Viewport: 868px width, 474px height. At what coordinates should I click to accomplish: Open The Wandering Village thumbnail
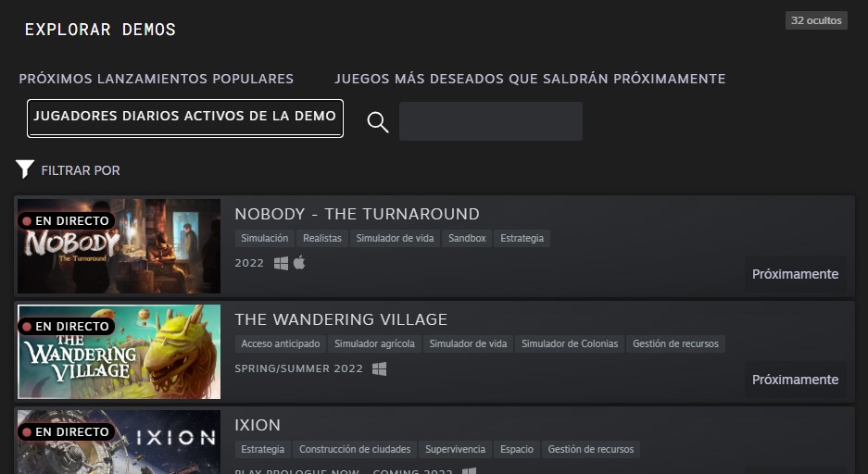[119, 352]
